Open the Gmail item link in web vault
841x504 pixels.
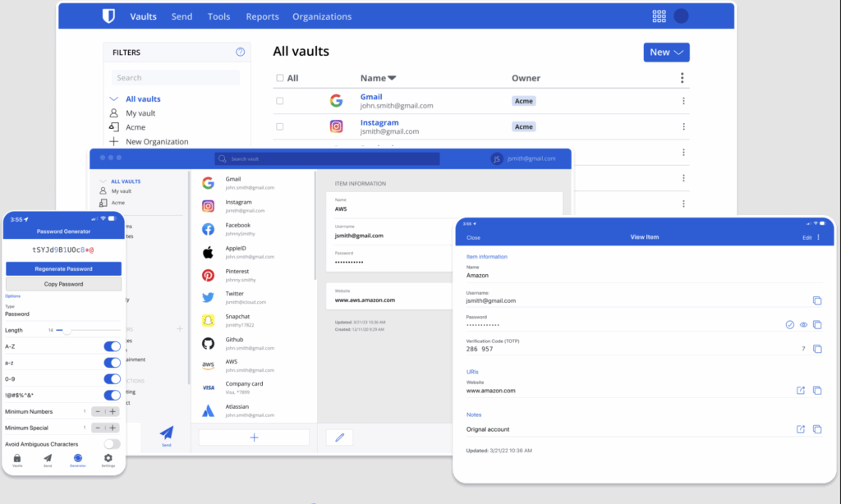click(x=371, y=97)
